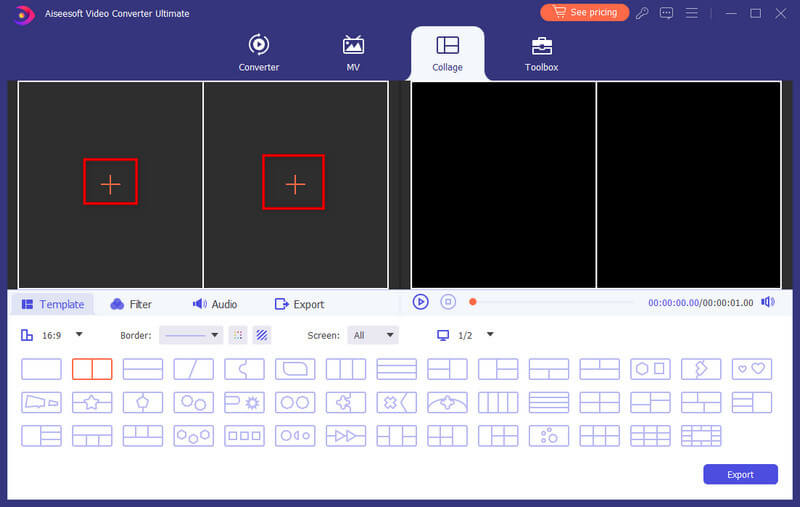This screenshot has height=507, width=800.
Task: Click the blue Export button
Action: [x=740, y=474]
